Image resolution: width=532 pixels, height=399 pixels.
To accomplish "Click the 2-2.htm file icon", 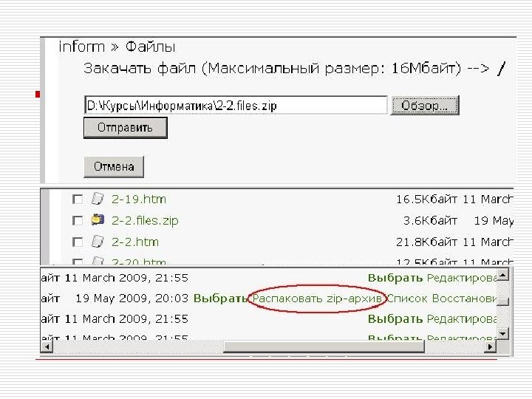I will [x=98, y=242].
